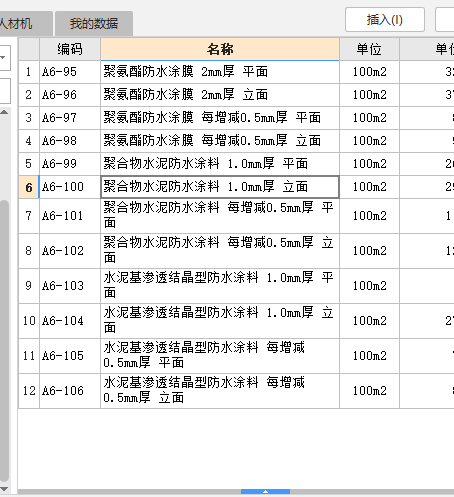Viewport: 454px width, 497px height.
Task: Select code cell A6-106
Action: pos(70,391)
